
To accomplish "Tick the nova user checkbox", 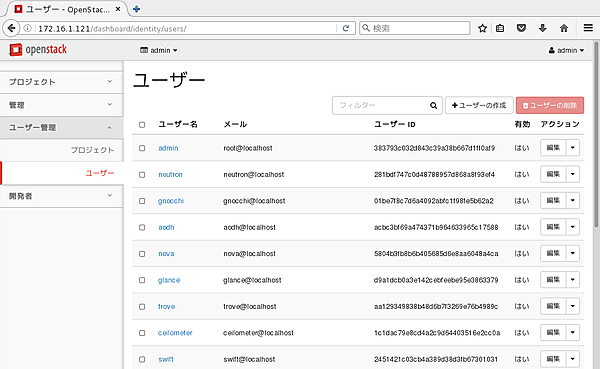I will pyautogui.click(x=142, y=254).
